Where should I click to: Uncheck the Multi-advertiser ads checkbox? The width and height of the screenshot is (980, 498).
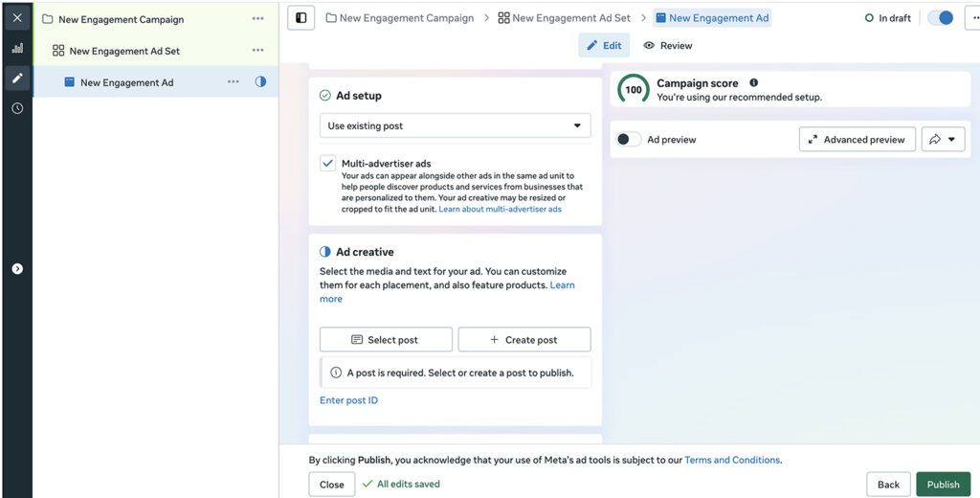328,164
